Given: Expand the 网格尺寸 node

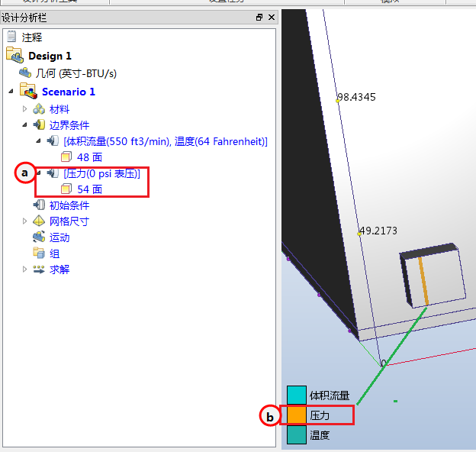Looking at the screenshot, I should coord(25,221).
